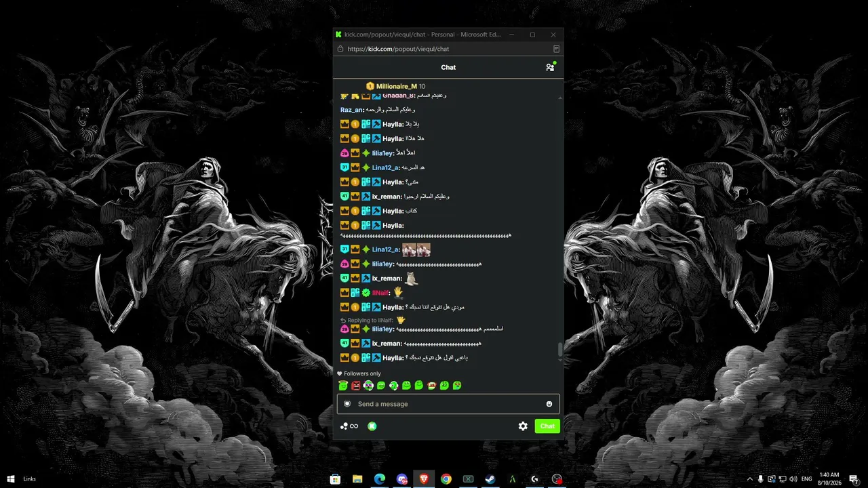Switch to Microsoft Edge on taskbar

[380, 479]
